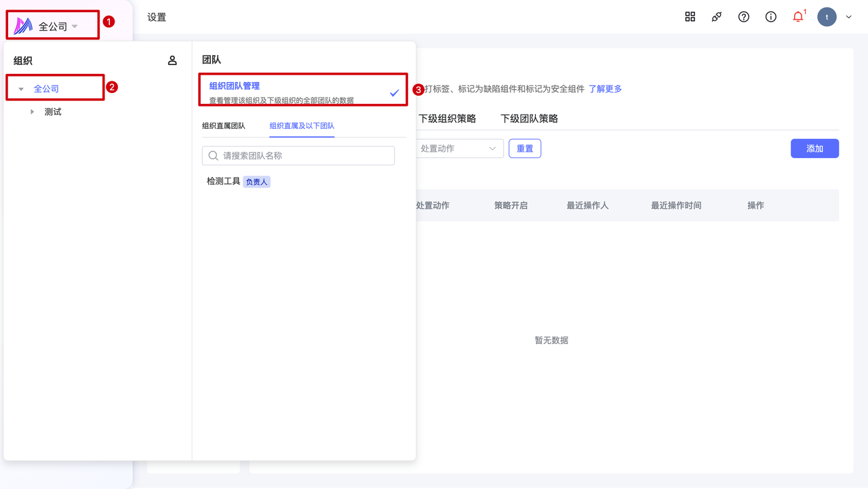Switch to 组织直属团队 tab

224,126
